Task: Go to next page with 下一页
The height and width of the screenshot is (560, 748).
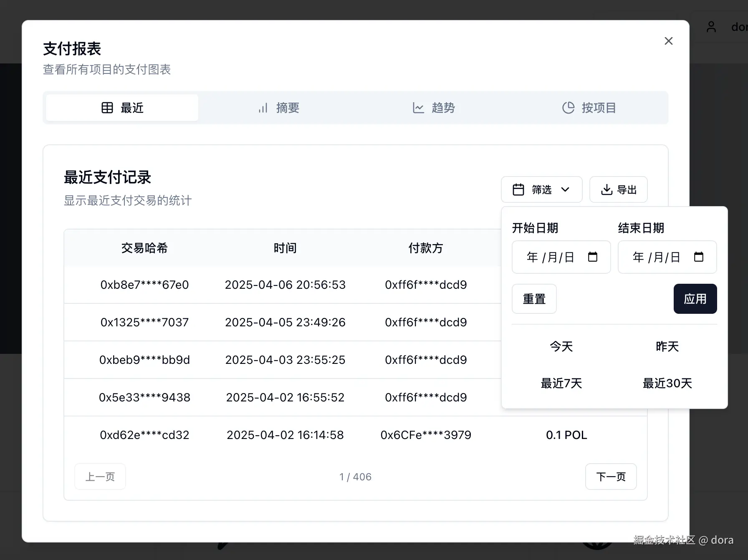Action: 611,477
